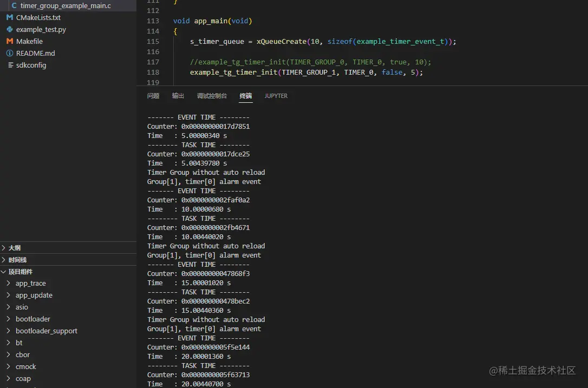Viewport: 588px width, 388px height.
Task: Open the Makefile entry
Action: click(29, 41)
